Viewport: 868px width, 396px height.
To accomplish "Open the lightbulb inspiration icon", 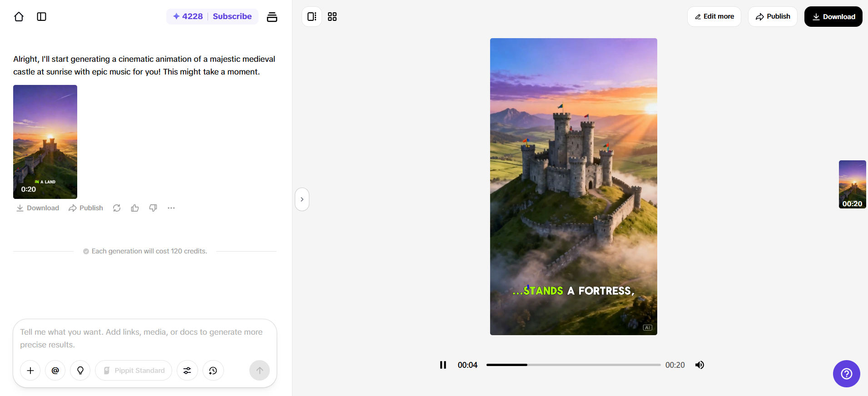I will (x=80, y=371).
